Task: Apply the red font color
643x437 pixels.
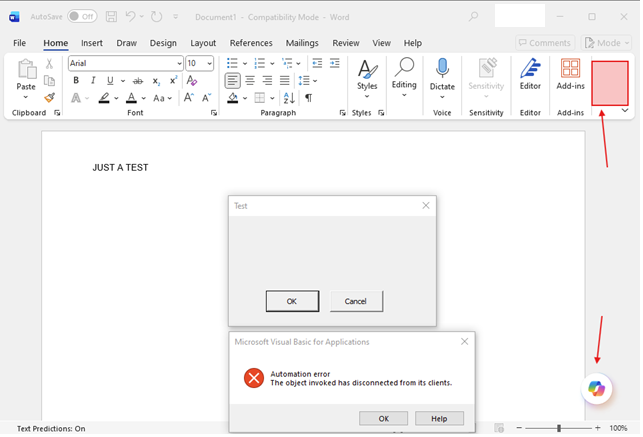Action: point(131,98)
